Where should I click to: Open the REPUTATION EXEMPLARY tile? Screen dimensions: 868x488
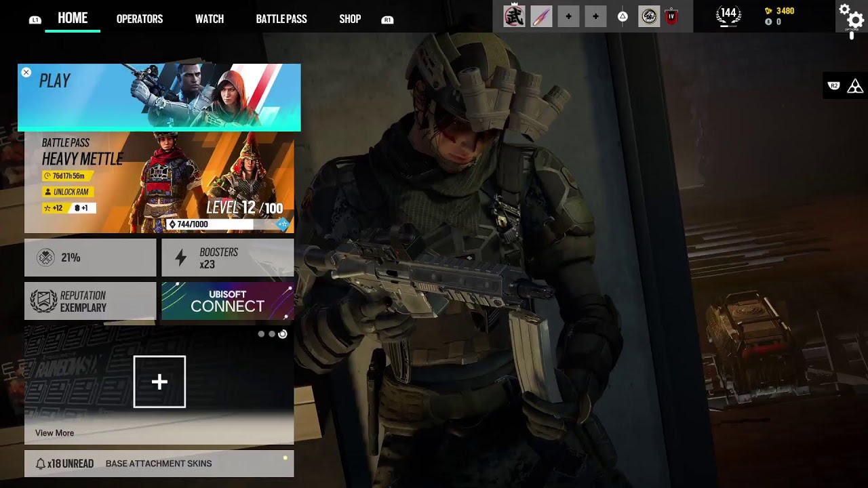(90, 301)
